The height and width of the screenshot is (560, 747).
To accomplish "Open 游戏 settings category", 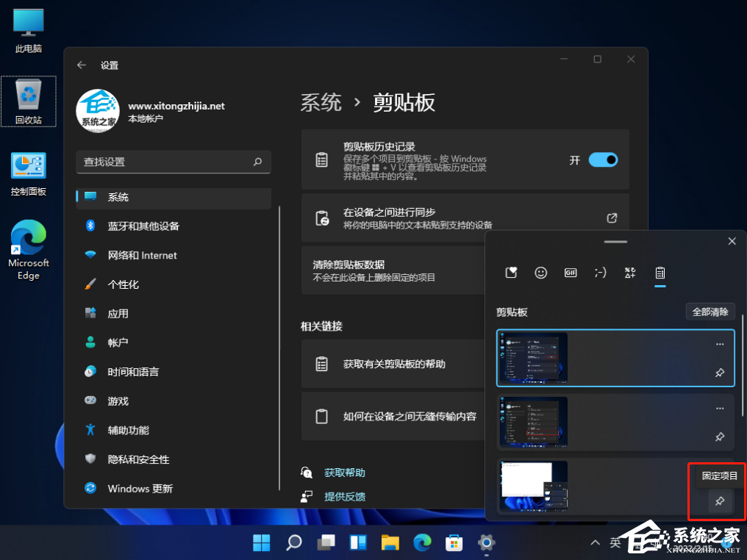I will tap(174, 401).
